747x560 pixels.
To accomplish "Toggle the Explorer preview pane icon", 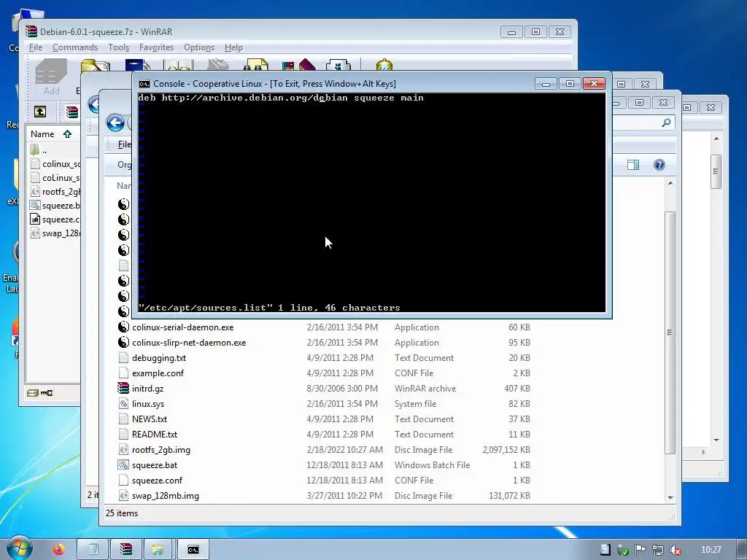I will [x=633, y=165].
